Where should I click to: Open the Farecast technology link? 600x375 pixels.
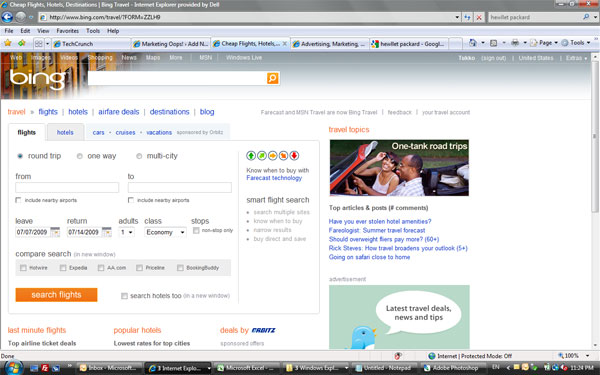[x=274, y=178]
